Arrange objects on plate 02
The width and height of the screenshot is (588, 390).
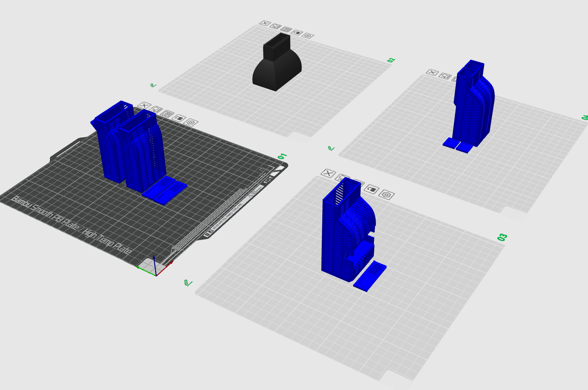286,29
